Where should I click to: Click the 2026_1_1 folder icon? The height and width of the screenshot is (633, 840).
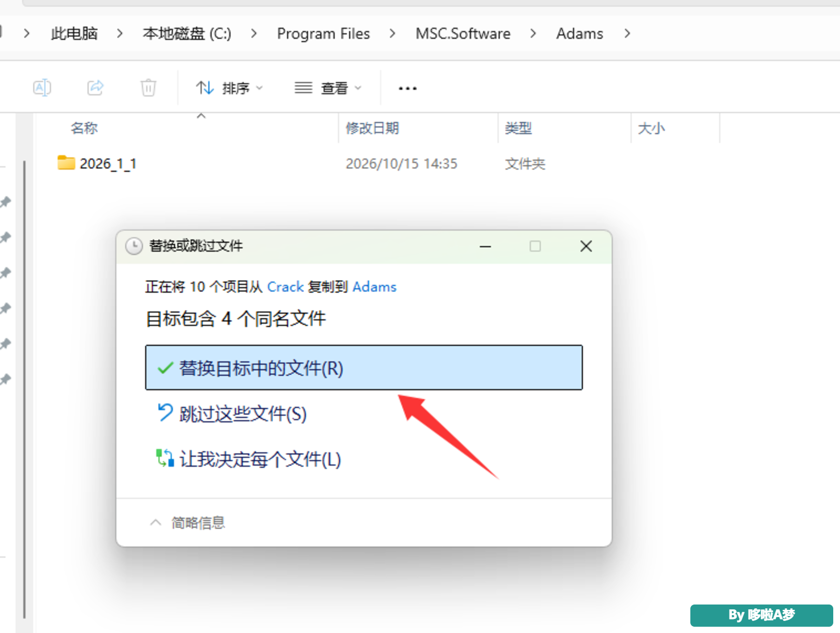66,163
